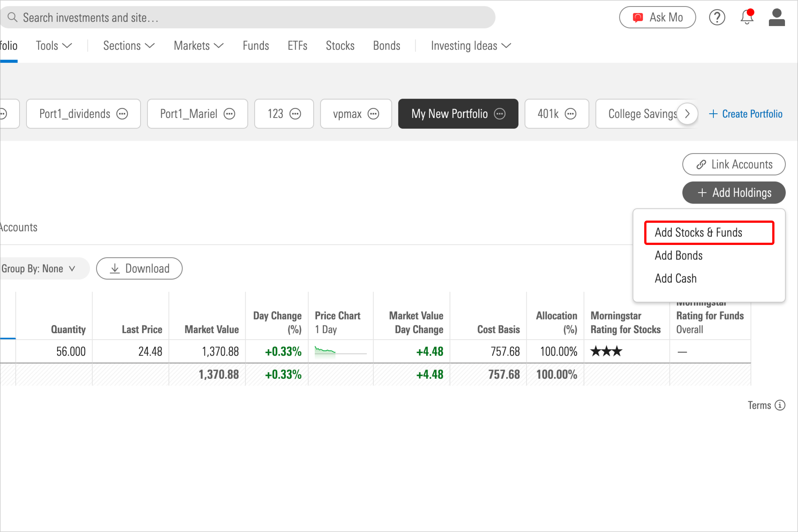Select My New Portfolio tab
Screen dimensions: 798x532
(x=458, y=114)
